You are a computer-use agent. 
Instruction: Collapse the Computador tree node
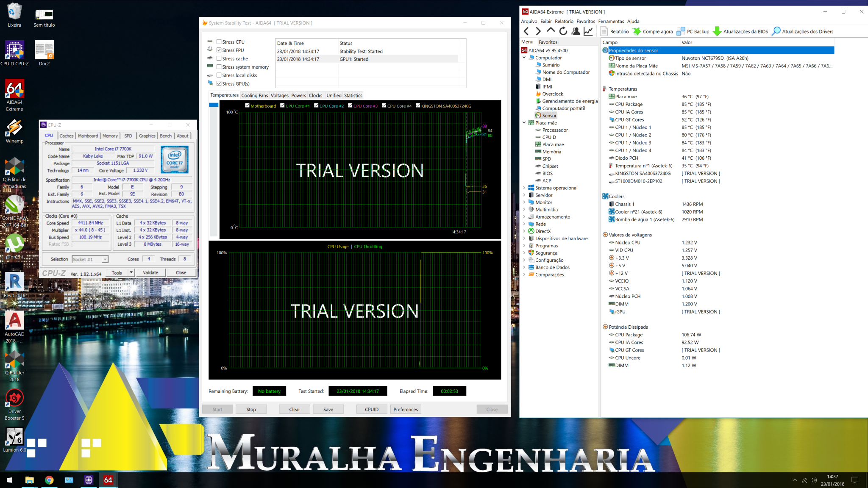524,58
